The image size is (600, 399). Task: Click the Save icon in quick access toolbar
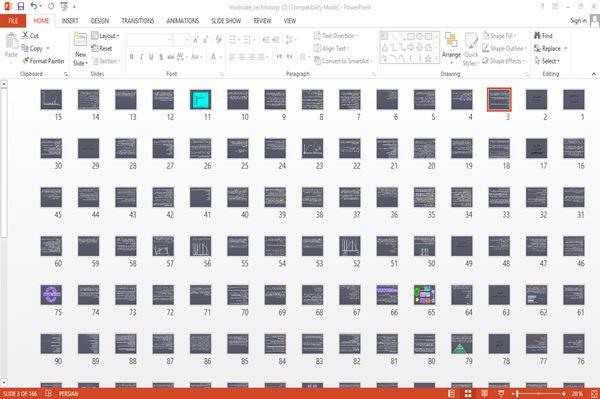pyautogui.click(x=21, y=7)
